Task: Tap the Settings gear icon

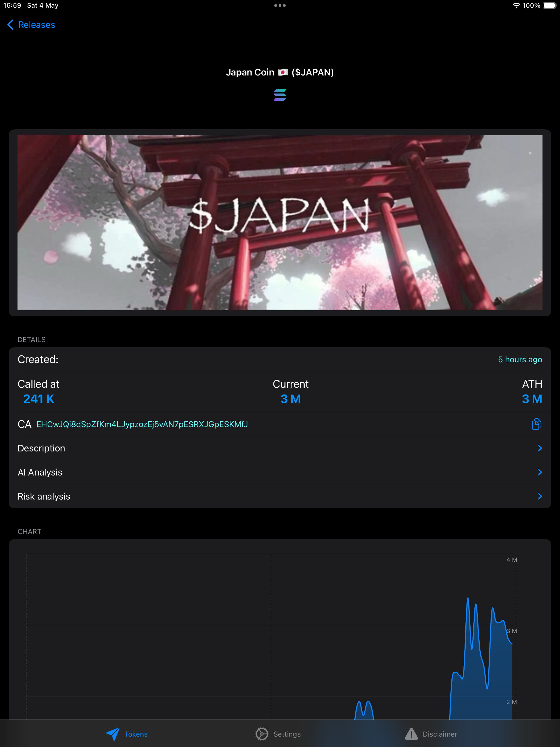Action: click(x=262, y=734)
